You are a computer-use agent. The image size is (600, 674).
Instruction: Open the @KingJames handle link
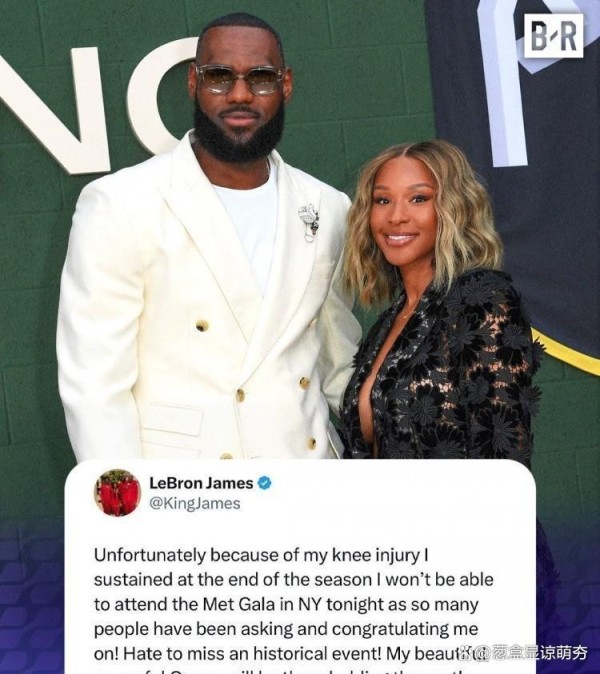(195, 503)
